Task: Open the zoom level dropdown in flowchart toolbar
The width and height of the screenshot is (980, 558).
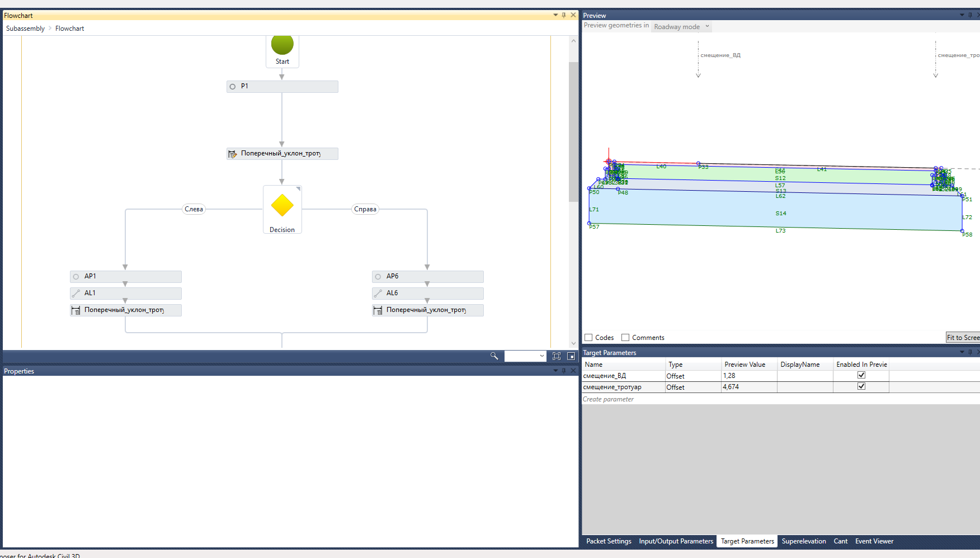Action: tap(540, 356)
